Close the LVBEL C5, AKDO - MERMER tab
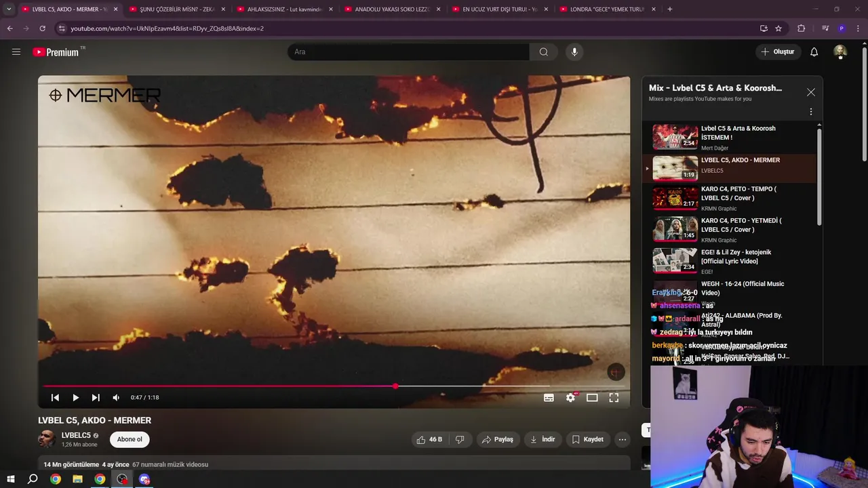Image resolution: width=868 pixels, height=488 pixels. [x=115, y=9]
